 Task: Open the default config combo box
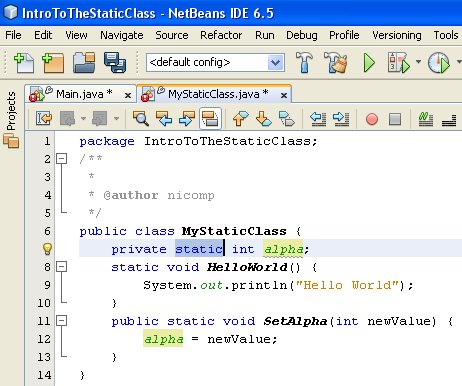215,62
